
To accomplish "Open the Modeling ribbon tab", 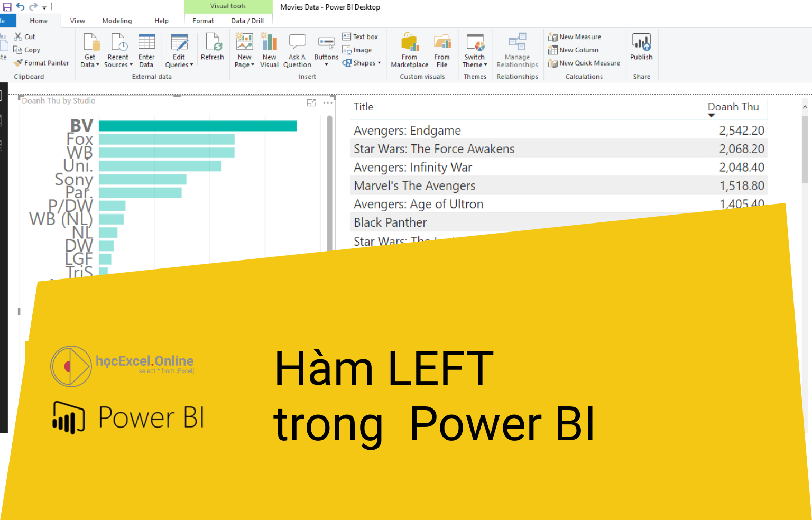I will pyautogui.click(x=117, y=21).
